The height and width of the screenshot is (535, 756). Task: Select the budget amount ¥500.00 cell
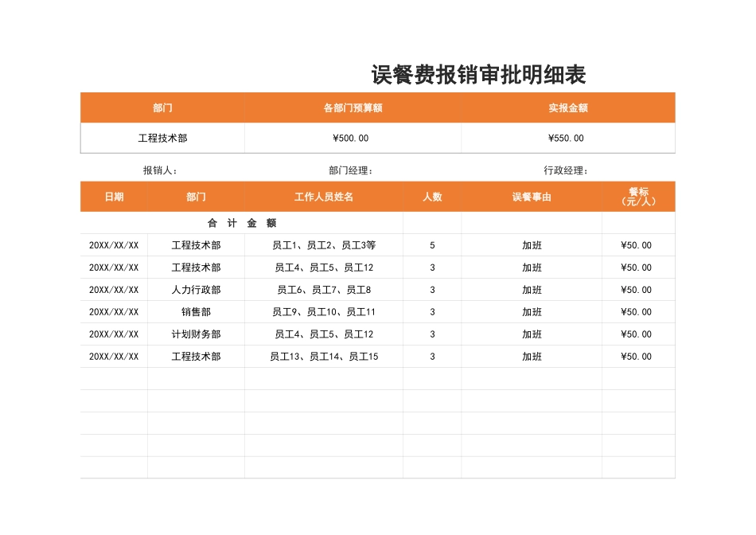[353, 137]
